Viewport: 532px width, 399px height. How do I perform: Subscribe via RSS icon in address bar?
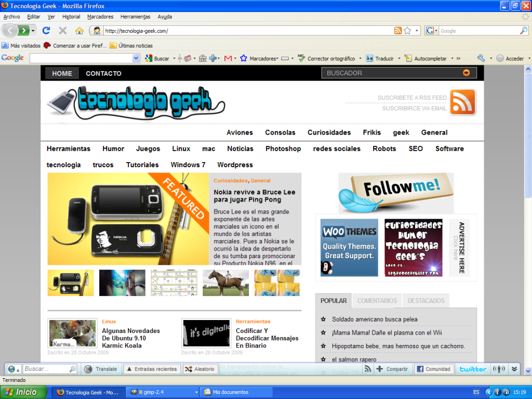(398, 31)
